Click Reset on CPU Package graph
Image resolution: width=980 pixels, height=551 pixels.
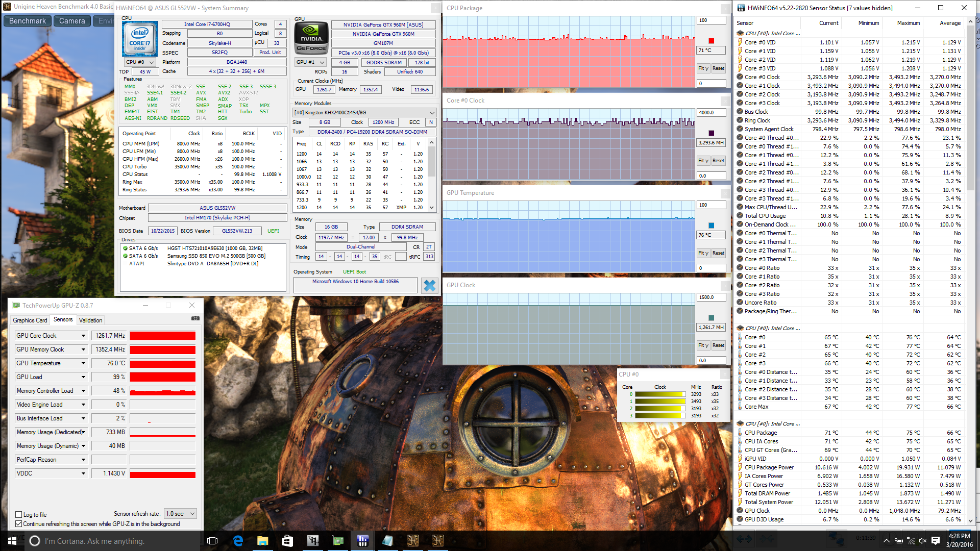click(x=718, y=68)
